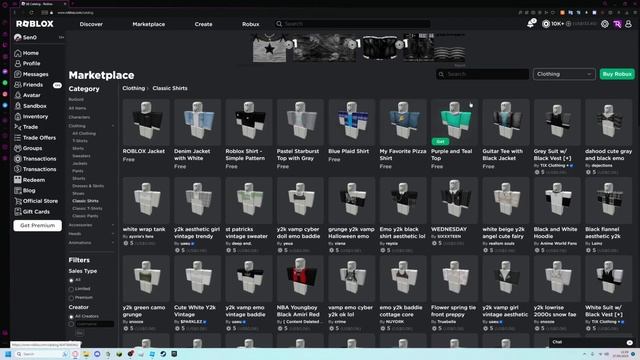Open SenO user avatar in sidebar
640x360 pixels.
(18, 38)
